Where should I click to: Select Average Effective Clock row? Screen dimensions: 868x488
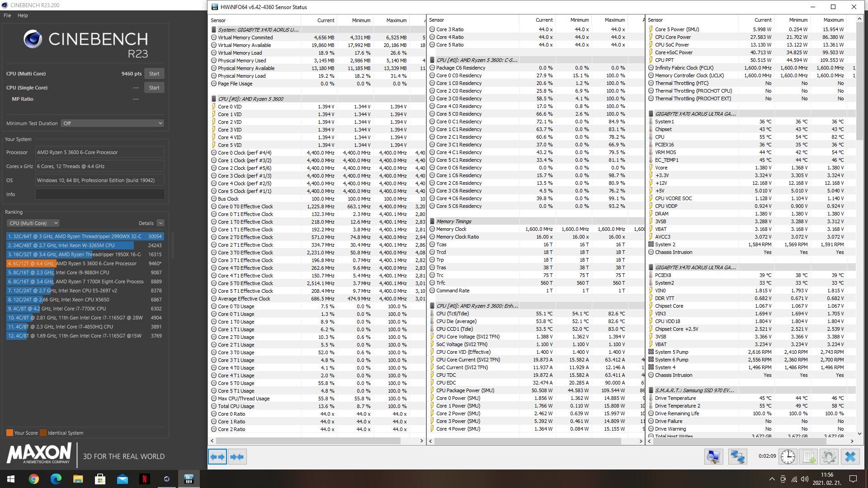[x=317, y=299]
